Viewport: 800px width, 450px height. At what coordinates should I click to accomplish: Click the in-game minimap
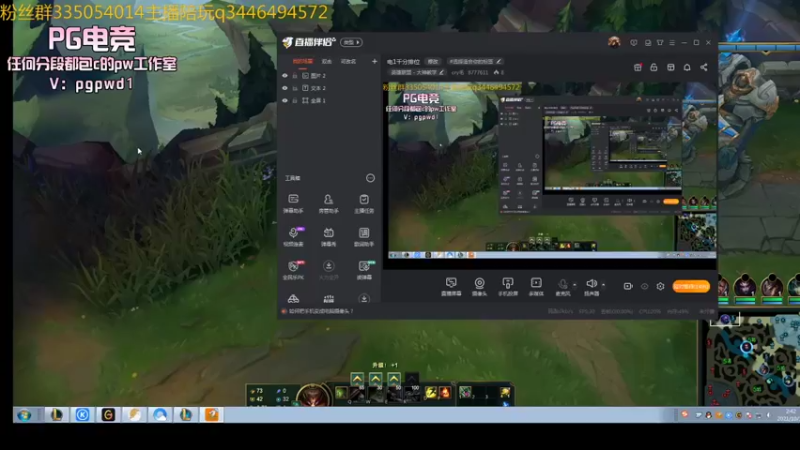(753, 360)
